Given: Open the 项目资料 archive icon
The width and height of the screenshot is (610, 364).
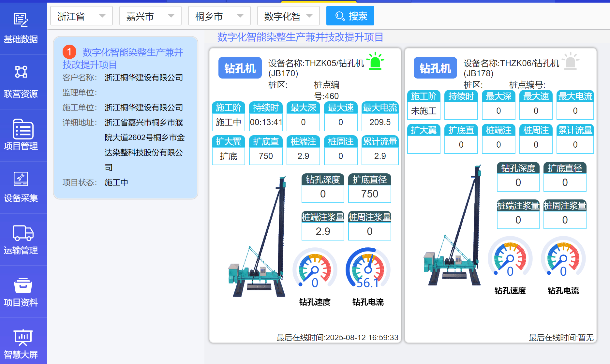Looking at the screenshot, I should point(23,285).
